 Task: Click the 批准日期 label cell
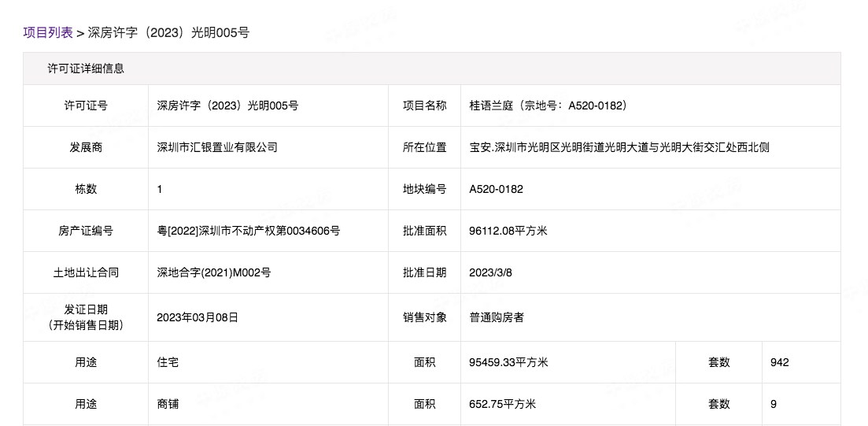pos(425,272)
